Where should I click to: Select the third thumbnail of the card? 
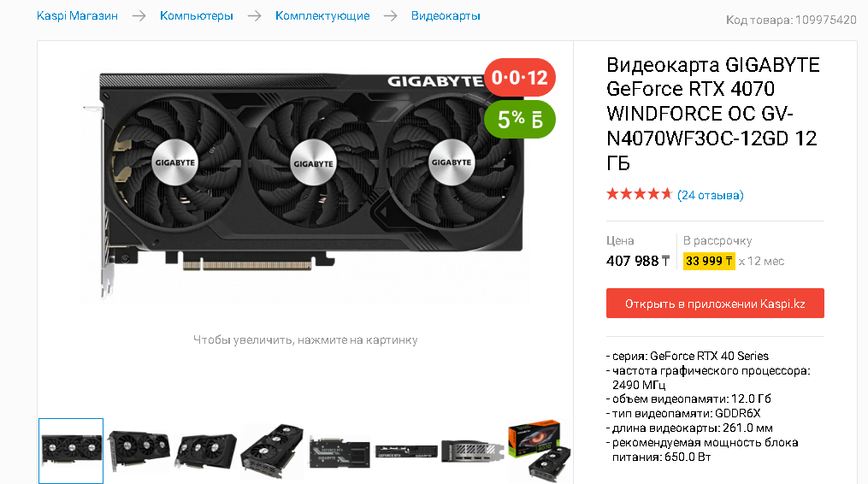[205, 451]
